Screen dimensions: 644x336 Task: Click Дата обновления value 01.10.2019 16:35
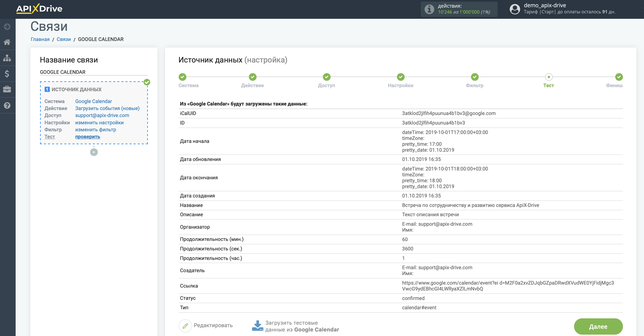(421, 159)
